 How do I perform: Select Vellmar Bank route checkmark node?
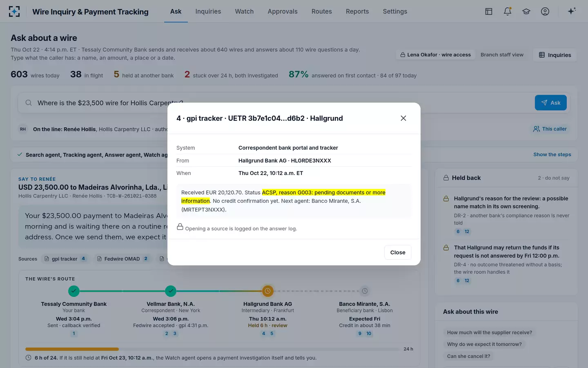click(171, 291)
